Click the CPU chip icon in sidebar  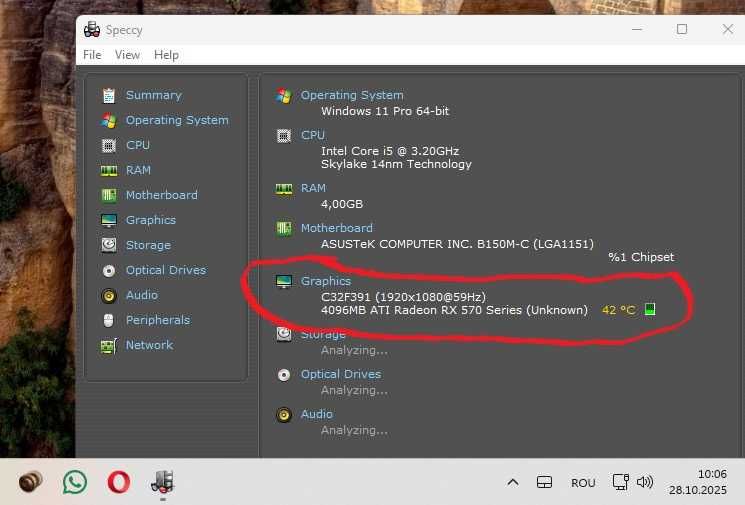click(109, 145)
